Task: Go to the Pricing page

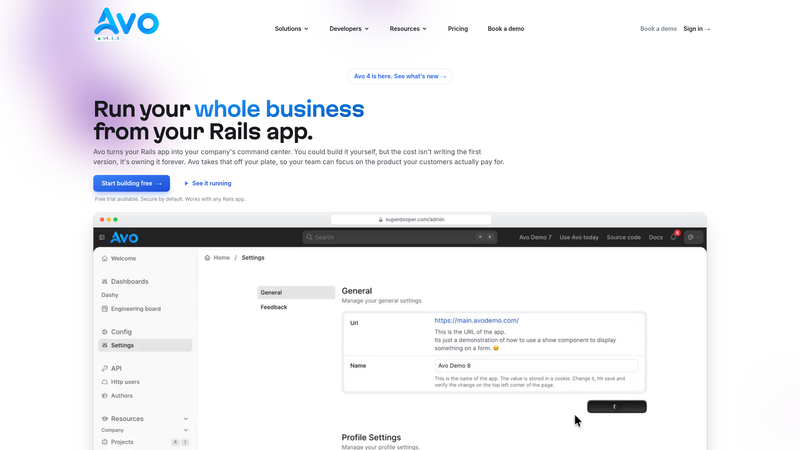Action: (458, 29)
